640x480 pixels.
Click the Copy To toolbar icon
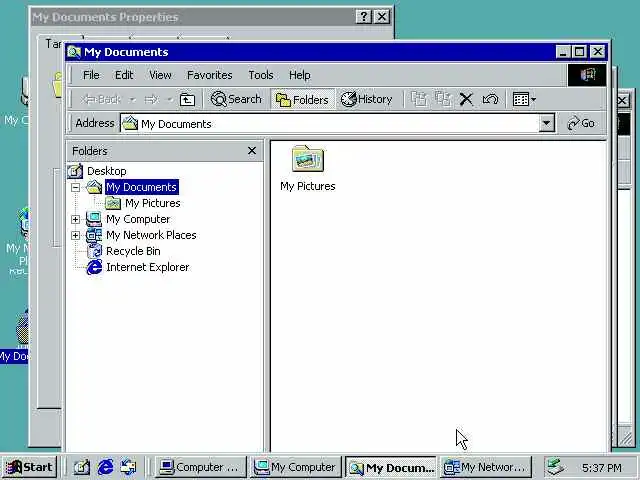442,99
